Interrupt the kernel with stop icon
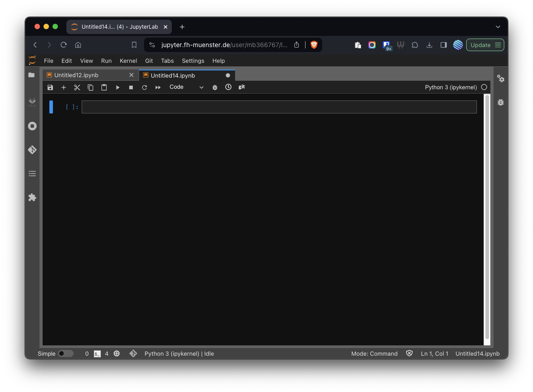Viewport: 533px width, 392px height. tap(131, 87)
